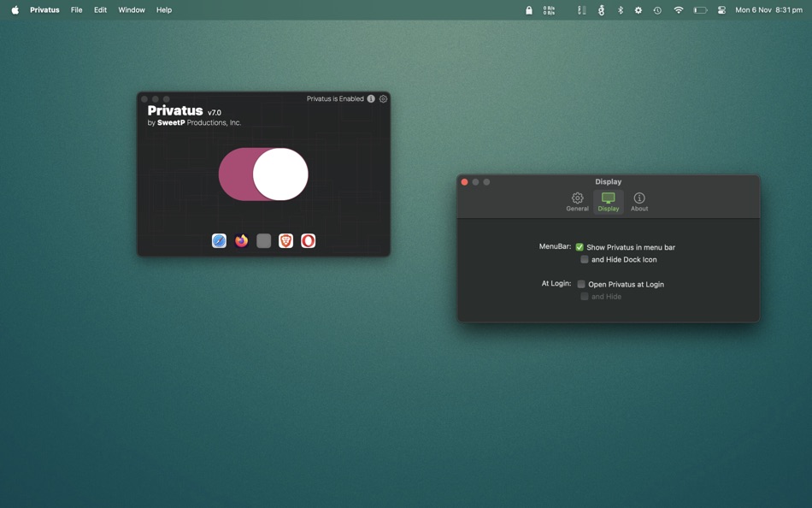Image resolution: width=812 pixels, height=508 pixels.
Task: Click the padlock icon in the menu bar
Action: click(x=529, y=10)
